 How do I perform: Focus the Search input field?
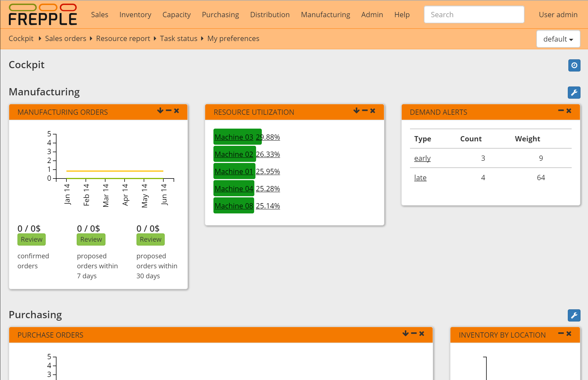474,15
